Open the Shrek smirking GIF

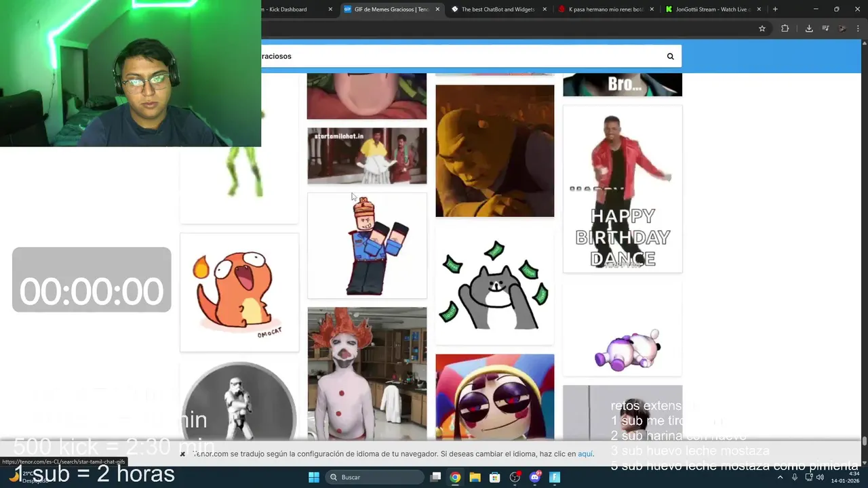point(494,150)
